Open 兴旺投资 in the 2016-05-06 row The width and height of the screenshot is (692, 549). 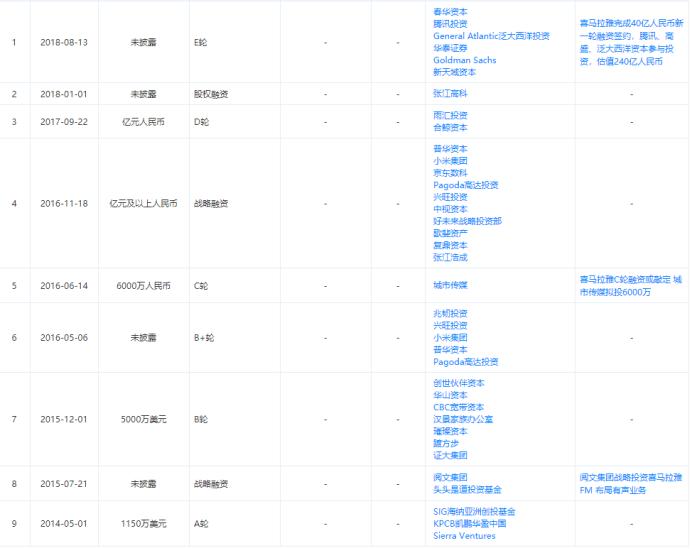click(x=450, y=326)
